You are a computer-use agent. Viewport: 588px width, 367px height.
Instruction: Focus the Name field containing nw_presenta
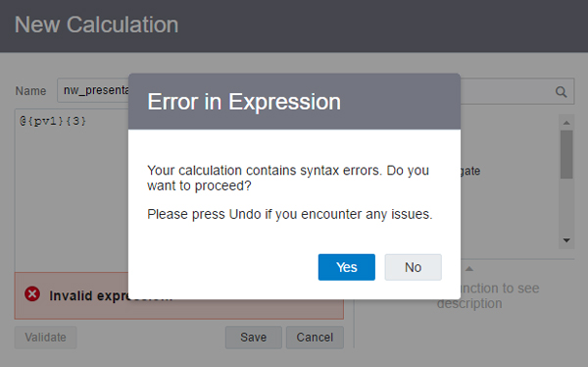[93, 90]
